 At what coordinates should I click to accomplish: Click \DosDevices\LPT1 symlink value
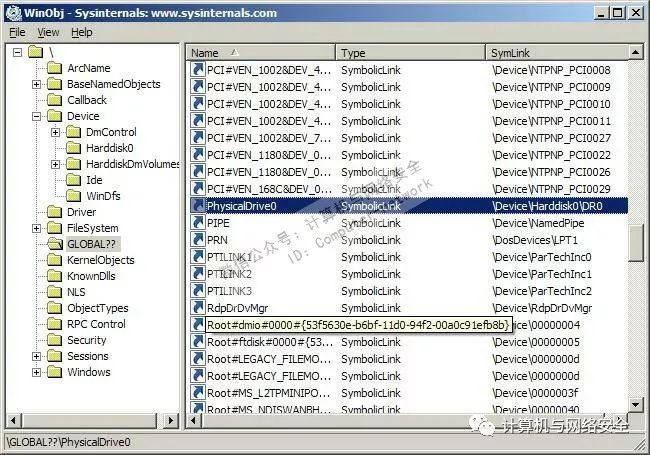click(534, 240)
